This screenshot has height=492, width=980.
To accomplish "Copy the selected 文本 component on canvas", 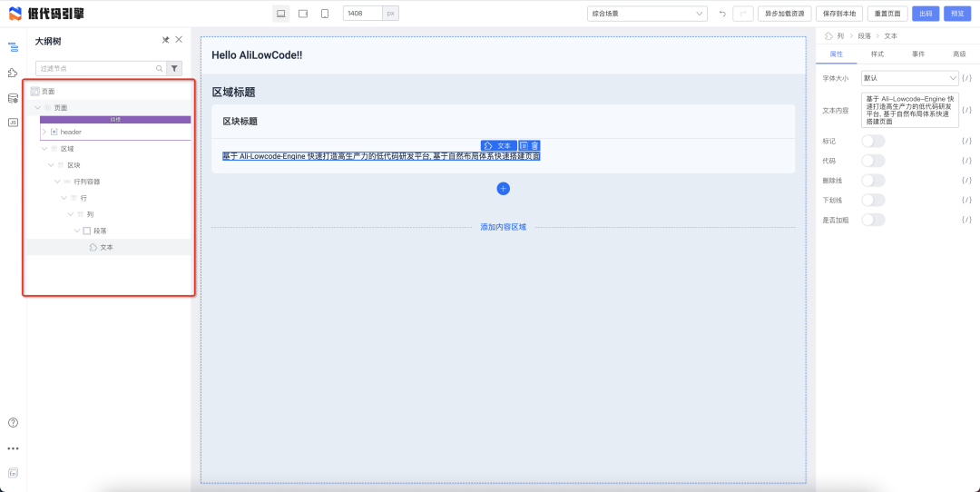I will coord(524,145).
